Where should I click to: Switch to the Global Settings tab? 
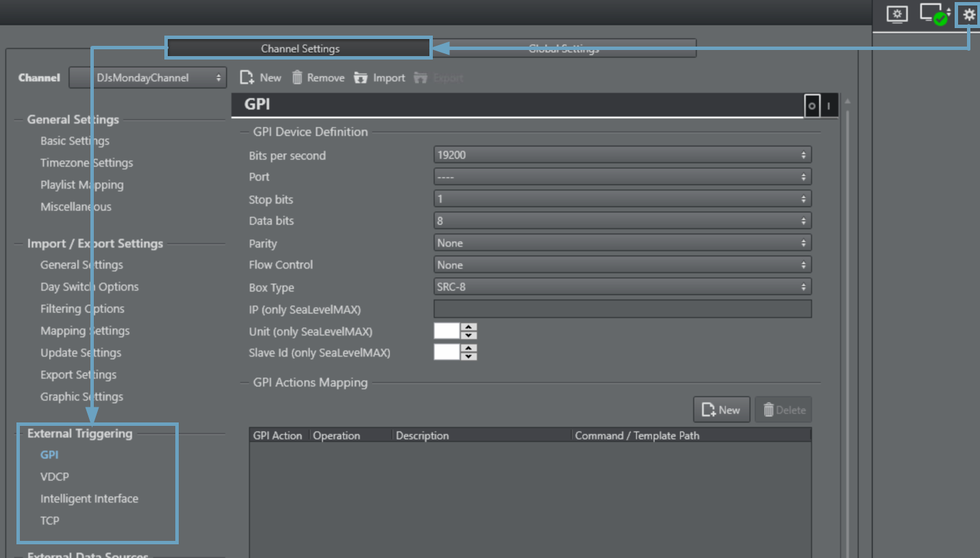(x=564, y=49)
